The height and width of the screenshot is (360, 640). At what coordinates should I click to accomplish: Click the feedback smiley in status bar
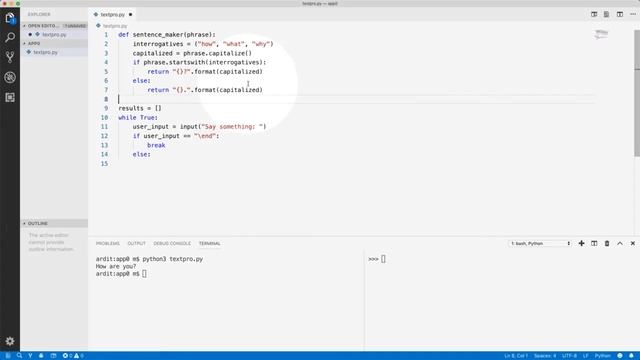(x=620, y=356)
